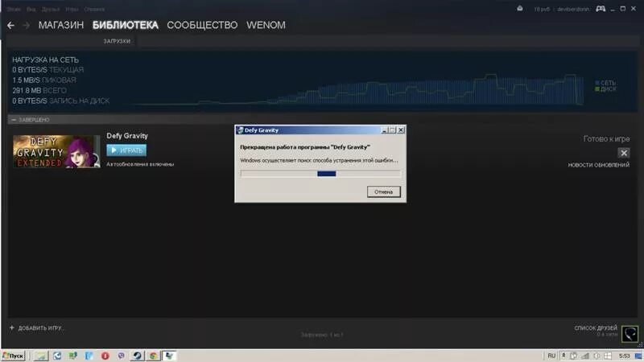Click the notifications inbox icon
The image size is (644, 362).
519,9
